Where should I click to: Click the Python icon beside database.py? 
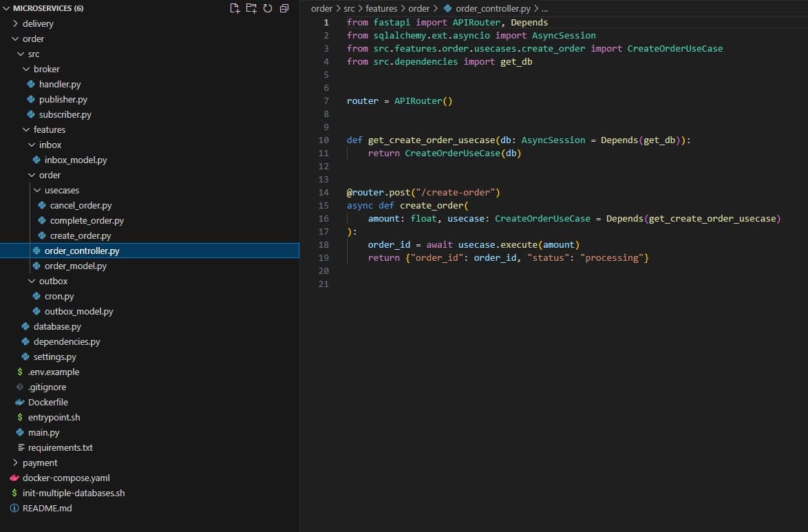click(25, 326)
